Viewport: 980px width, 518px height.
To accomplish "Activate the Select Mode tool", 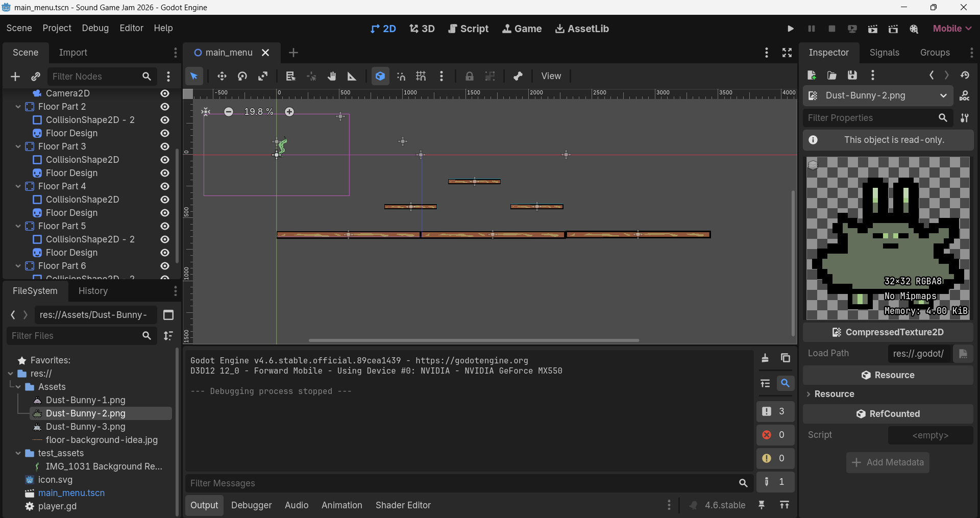I will tap(194, 76).
